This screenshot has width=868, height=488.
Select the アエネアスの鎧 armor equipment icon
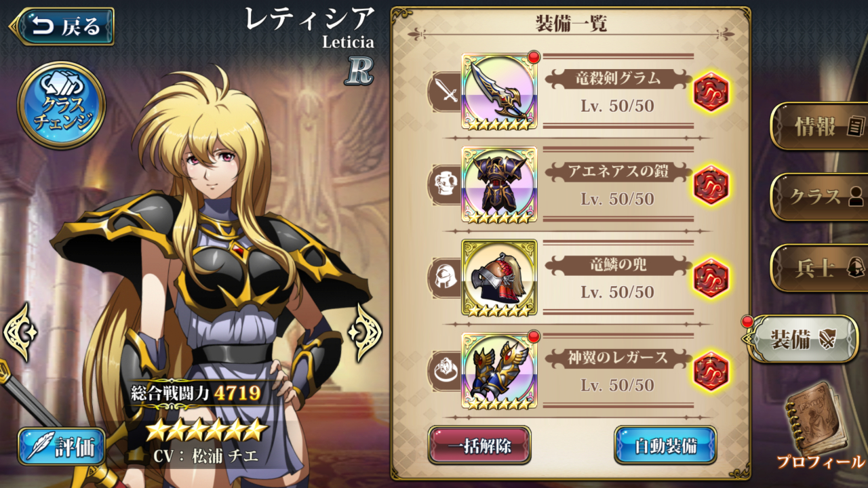coord(499,185)
